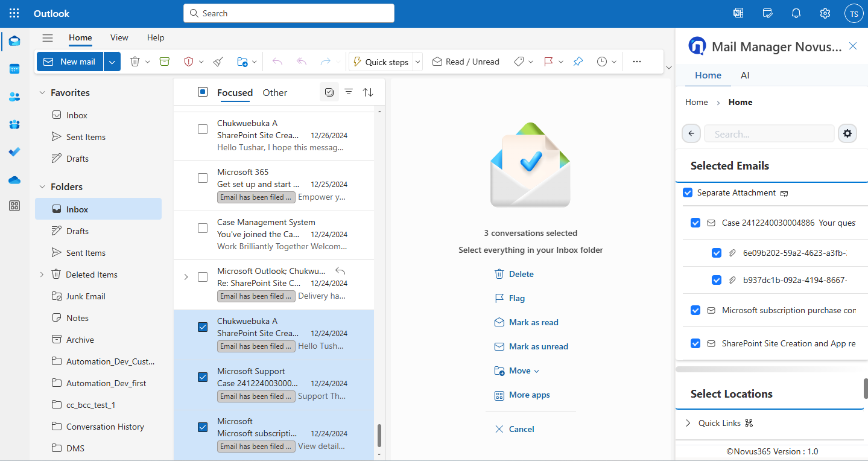
Task: Click the Snooze clock icon
Action: tap(602, 62)
